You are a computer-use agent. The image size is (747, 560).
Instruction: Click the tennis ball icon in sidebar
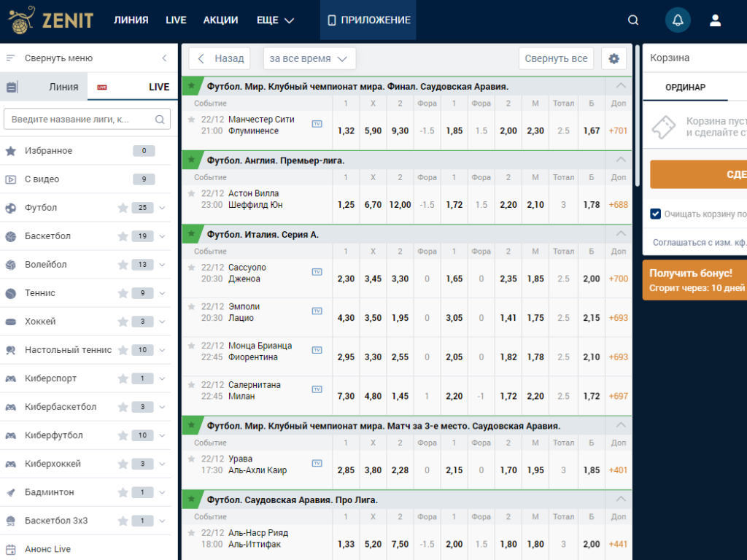pos(10,293)
